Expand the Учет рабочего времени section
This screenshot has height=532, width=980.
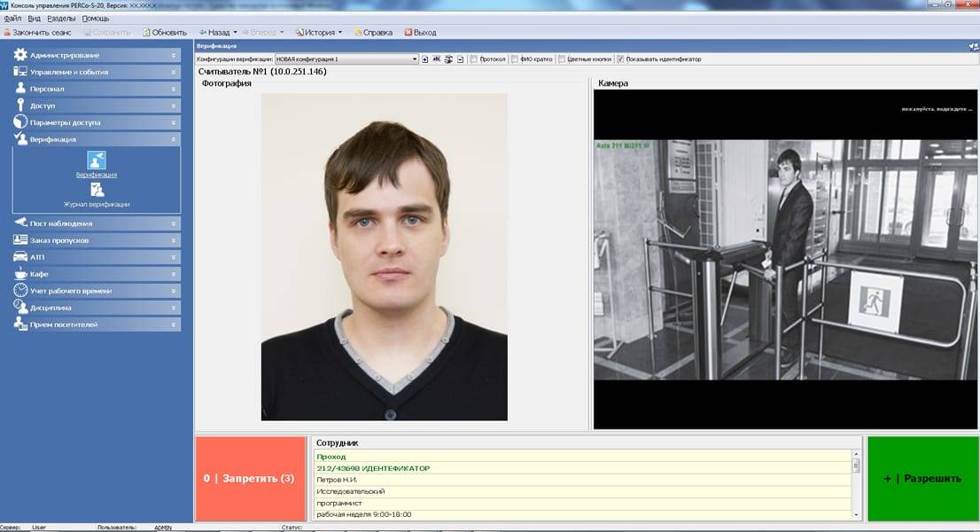(97, 291)
